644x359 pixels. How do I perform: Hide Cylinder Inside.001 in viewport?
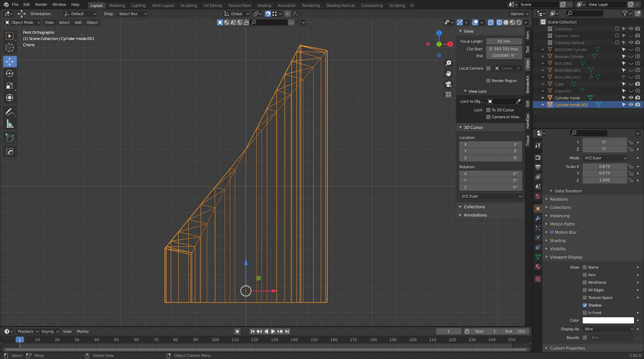631,104
